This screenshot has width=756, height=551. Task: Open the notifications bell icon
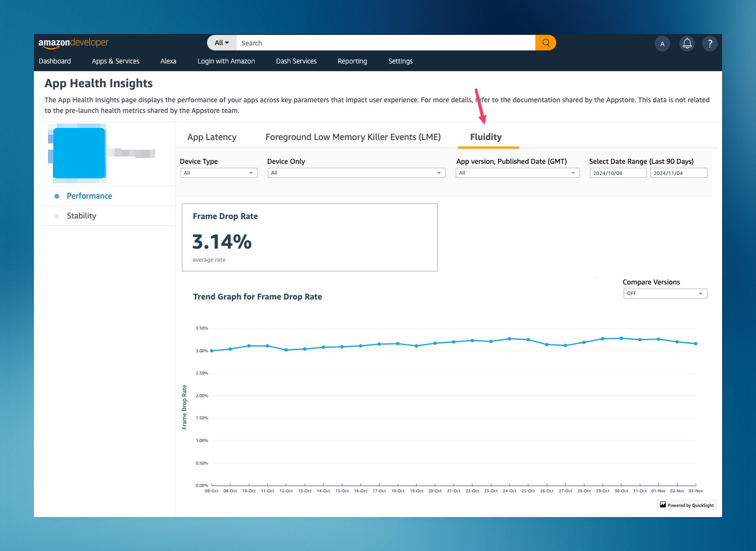click(x=687, y=43)
